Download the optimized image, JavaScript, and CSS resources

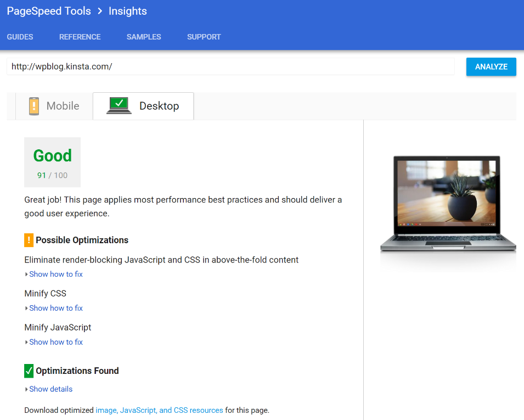tap(159, 410)
